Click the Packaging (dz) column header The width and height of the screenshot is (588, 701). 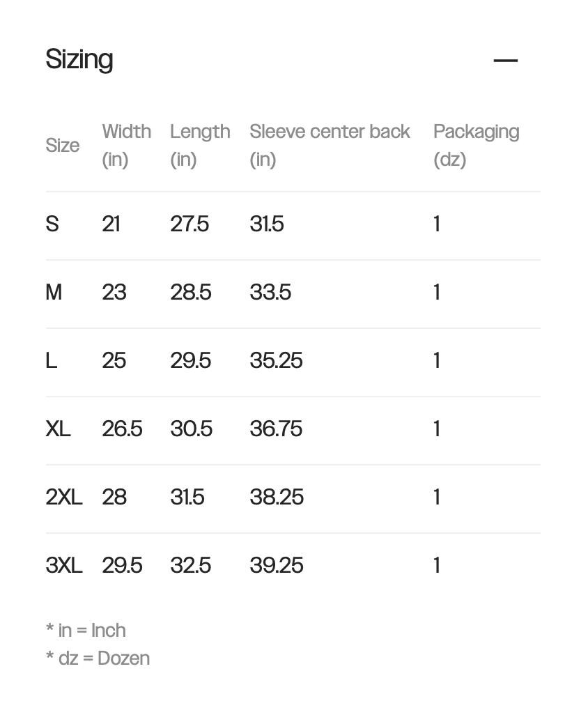pos(477,146)
